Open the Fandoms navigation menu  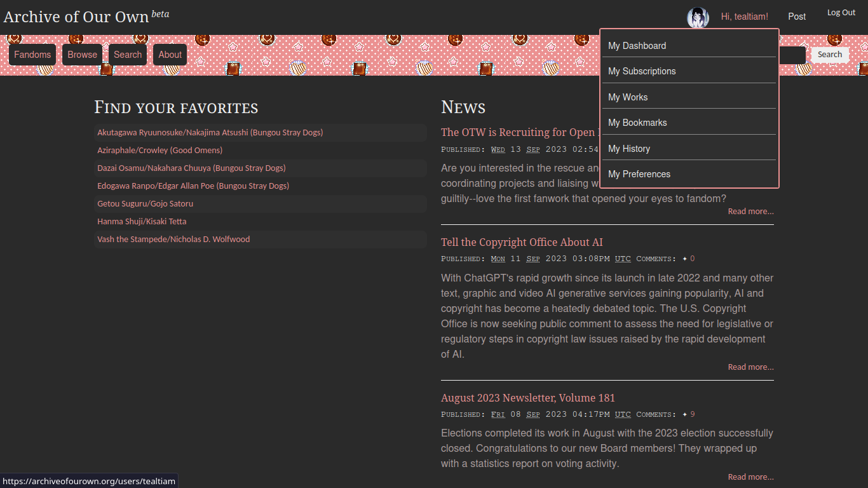(x=32, y=55)
